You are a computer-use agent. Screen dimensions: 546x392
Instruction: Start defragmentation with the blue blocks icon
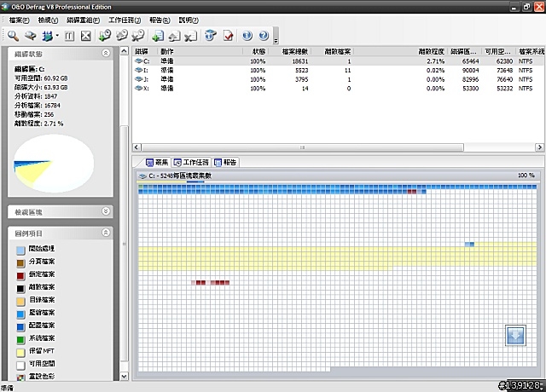tap(48, 36)
